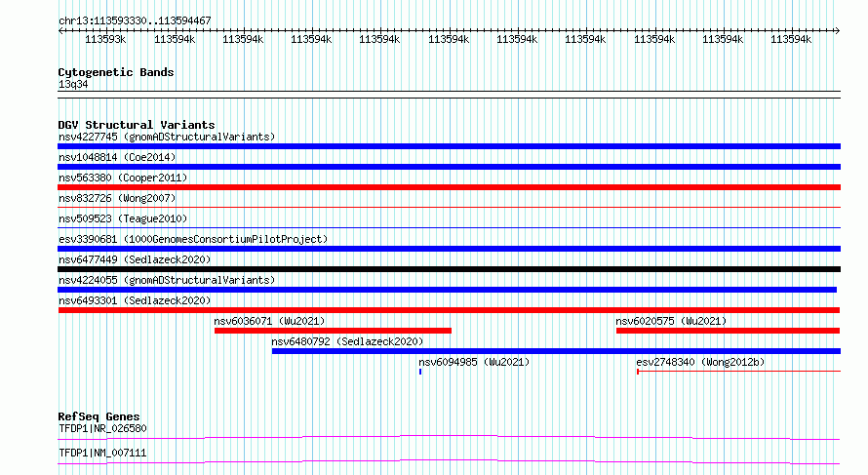
Task: Click the blue bar of variant nsv6480792
Action: [556, 351]
